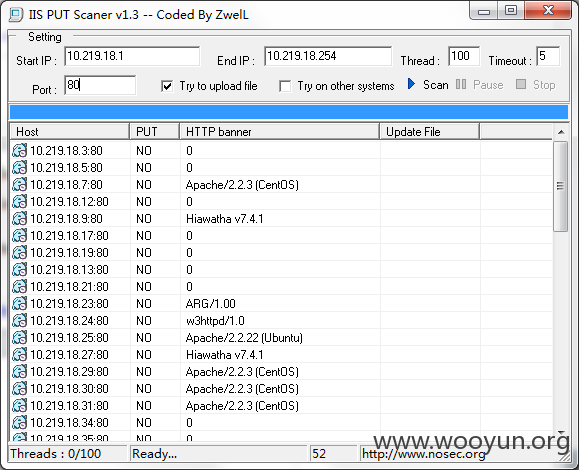Click banner Apache/2.2.3 (CentOS) for 10.219.18.7
Image resolution: width=579 pixels, height=470 pixels.
pyautogui.click(x=242, y=185)
